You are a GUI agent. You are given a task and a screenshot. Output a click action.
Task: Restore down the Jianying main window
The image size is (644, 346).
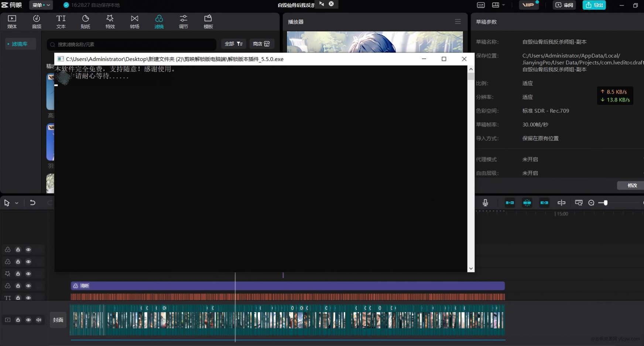click(x=635, y=5)
